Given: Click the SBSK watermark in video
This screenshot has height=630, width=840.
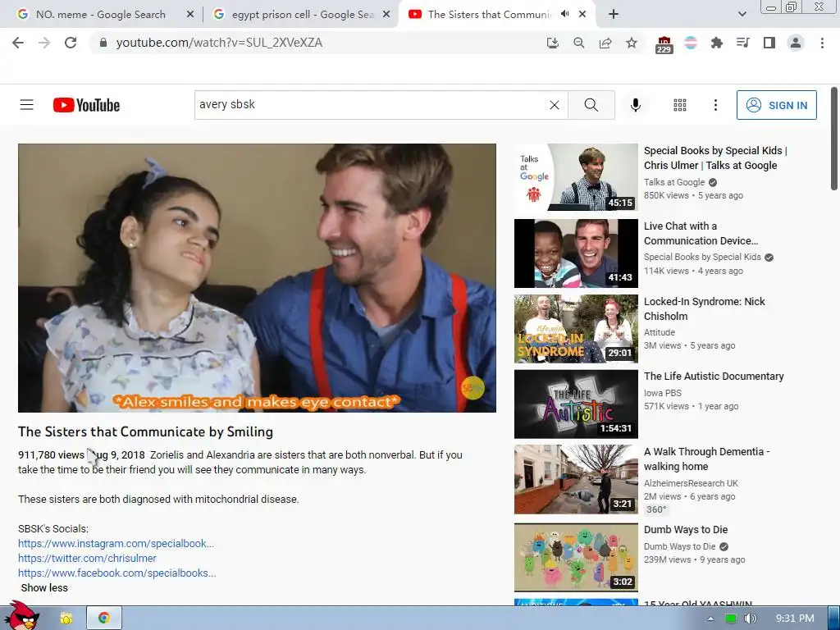Looking at the screenshot, I should [472, 387].
